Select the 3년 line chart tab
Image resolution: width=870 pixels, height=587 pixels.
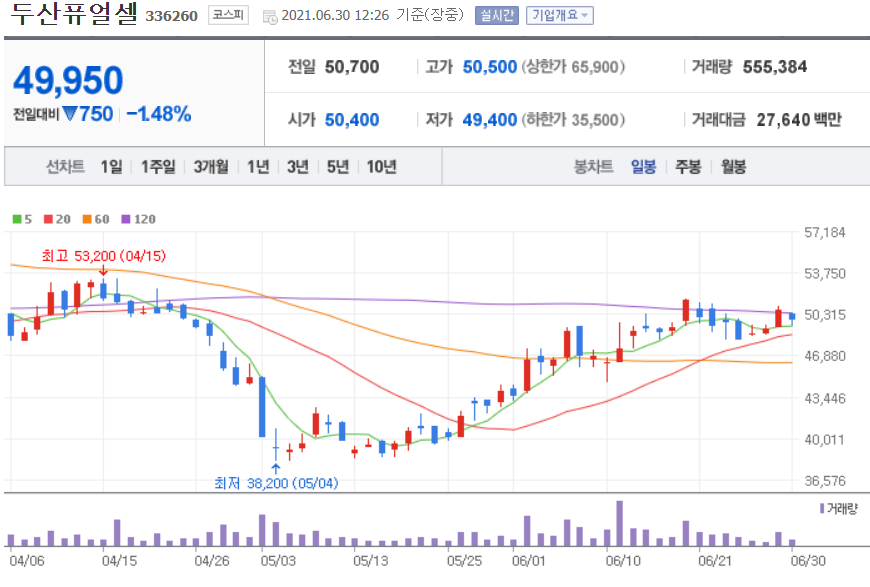[298, 166]
